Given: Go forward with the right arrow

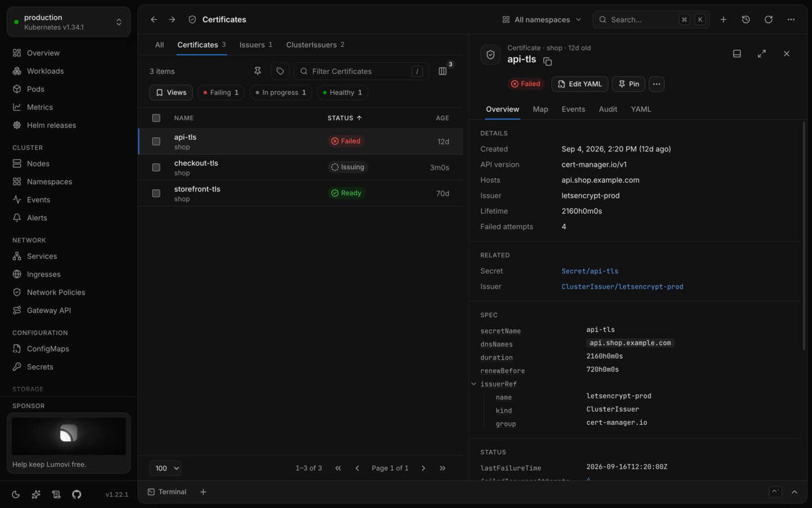Looking at the screenshot, I should click(x=172, y=20).
